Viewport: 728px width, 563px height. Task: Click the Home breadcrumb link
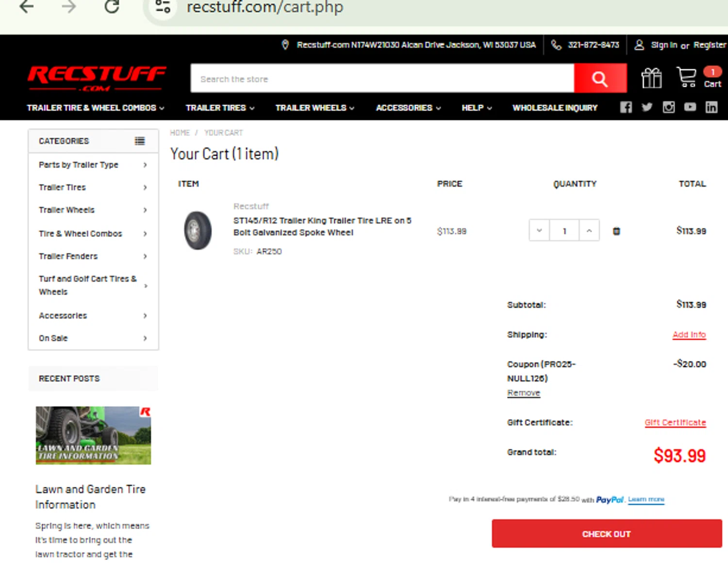180,132
